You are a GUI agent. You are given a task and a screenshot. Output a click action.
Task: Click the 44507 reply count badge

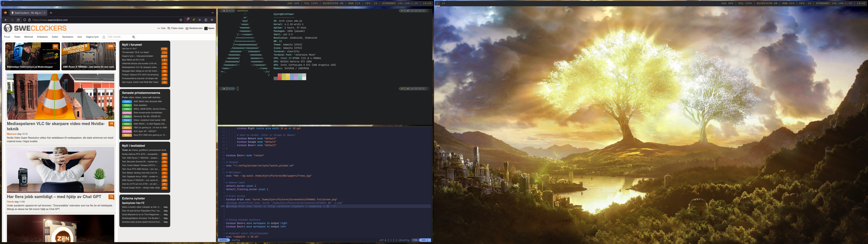click(164, 56)
